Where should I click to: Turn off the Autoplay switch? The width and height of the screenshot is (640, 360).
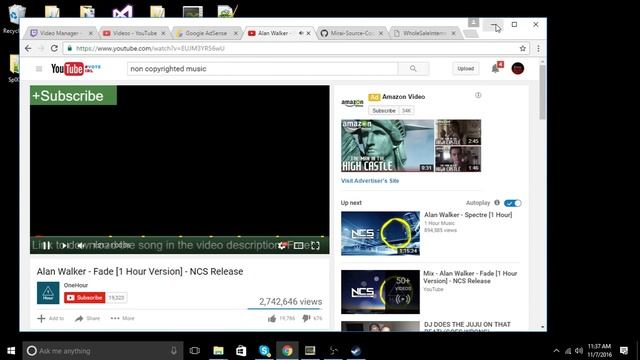[x=513, y=203]
